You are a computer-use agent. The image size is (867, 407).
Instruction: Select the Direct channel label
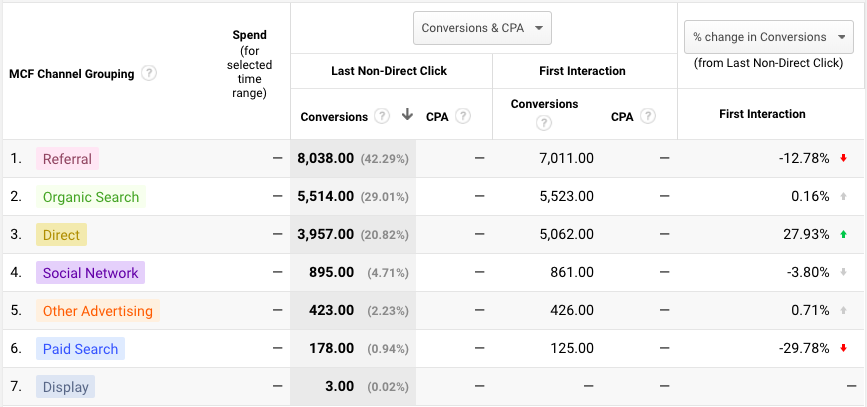[61, 235]
